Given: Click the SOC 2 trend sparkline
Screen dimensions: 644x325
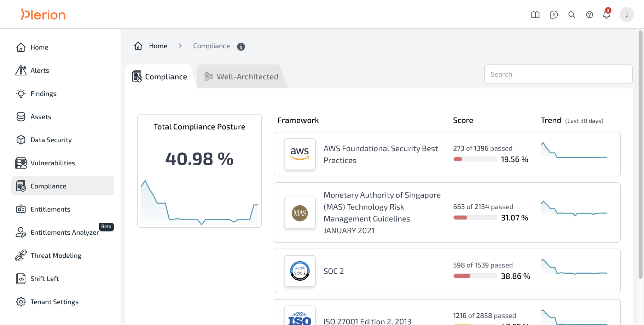Looking at the screenshot, I should 574,267.
